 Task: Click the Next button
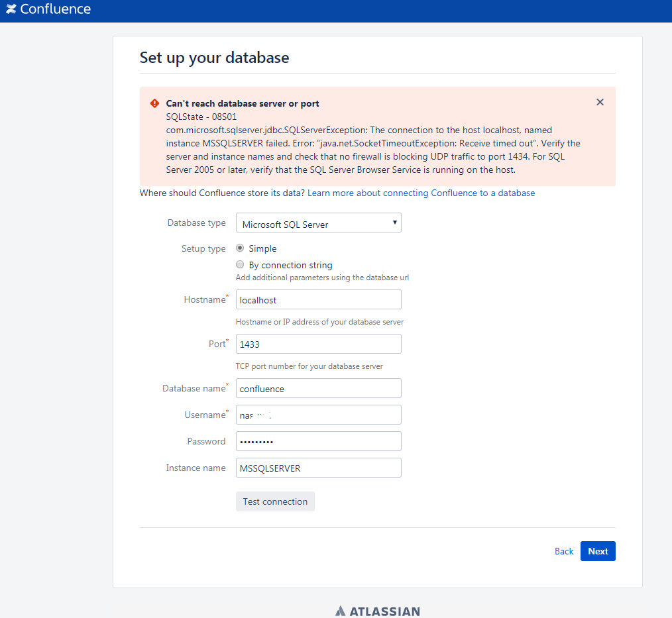click(x=598, y=551)
